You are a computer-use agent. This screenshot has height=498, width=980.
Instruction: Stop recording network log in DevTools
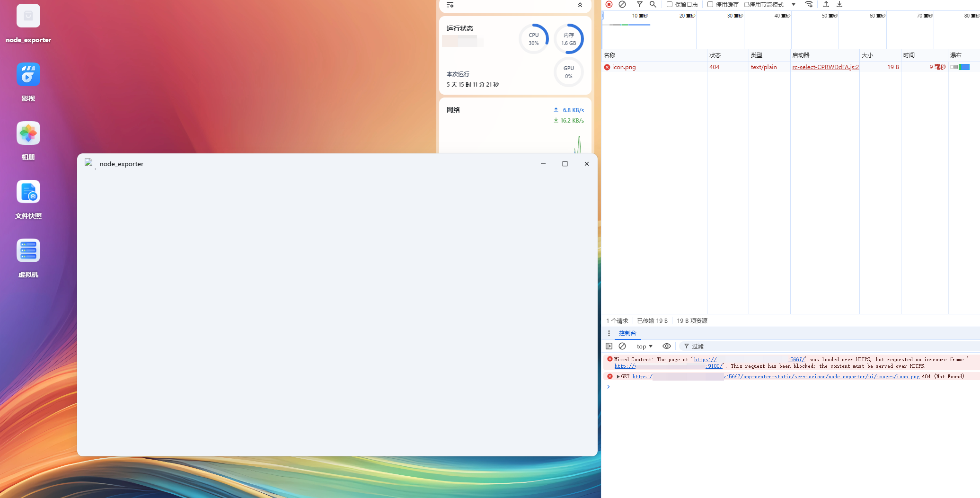tap(609, 4)
